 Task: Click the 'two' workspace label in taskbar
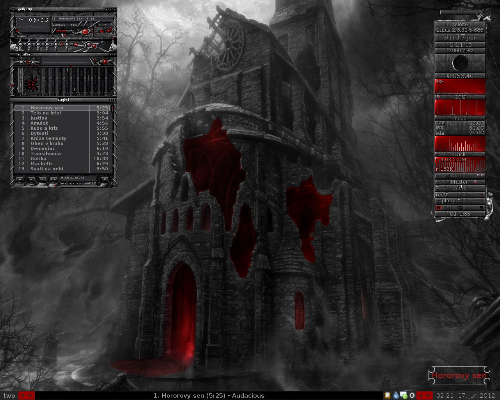(9, 396)
